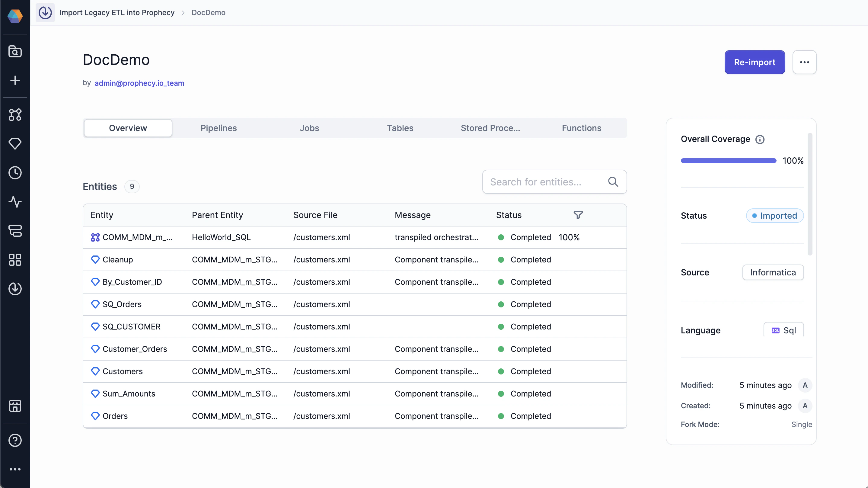Viewport: 868px width, 488px height.
Task: Open the metadata search icon in sidebar
Action: [x=15, y=52]
